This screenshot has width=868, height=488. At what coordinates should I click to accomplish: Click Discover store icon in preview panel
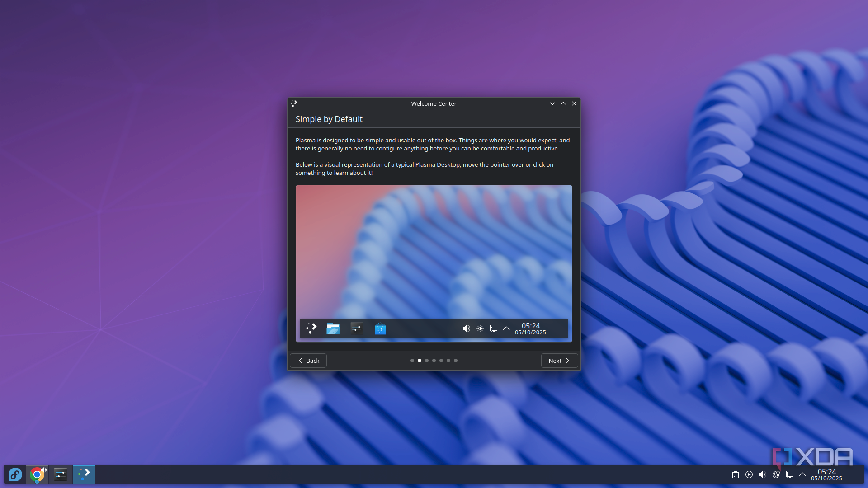click(380, 328)
